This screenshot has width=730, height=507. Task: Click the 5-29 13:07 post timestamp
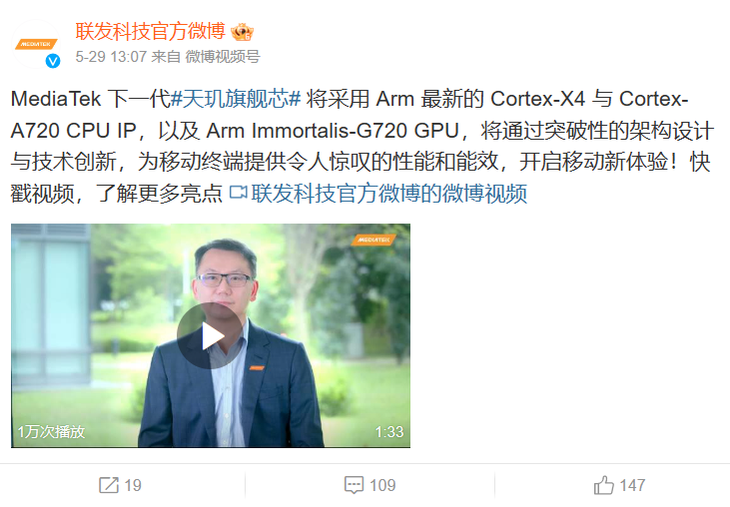tap(111, 57)
